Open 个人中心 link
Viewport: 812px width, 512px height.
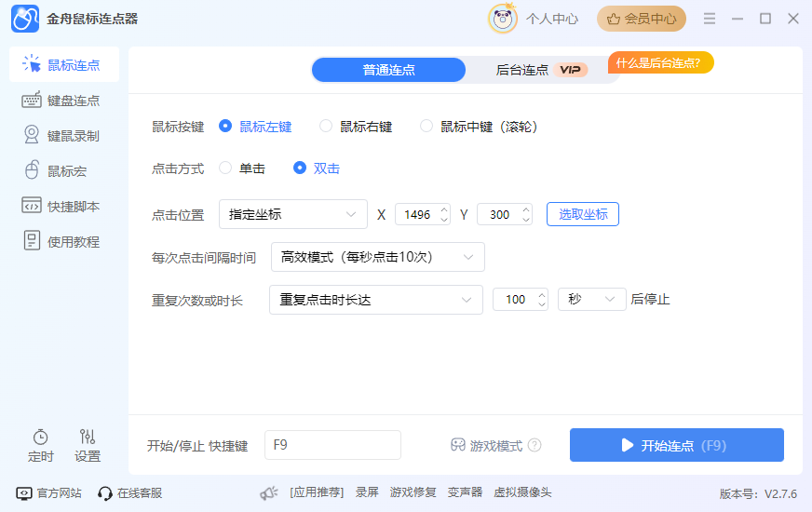tap(552, 20)
